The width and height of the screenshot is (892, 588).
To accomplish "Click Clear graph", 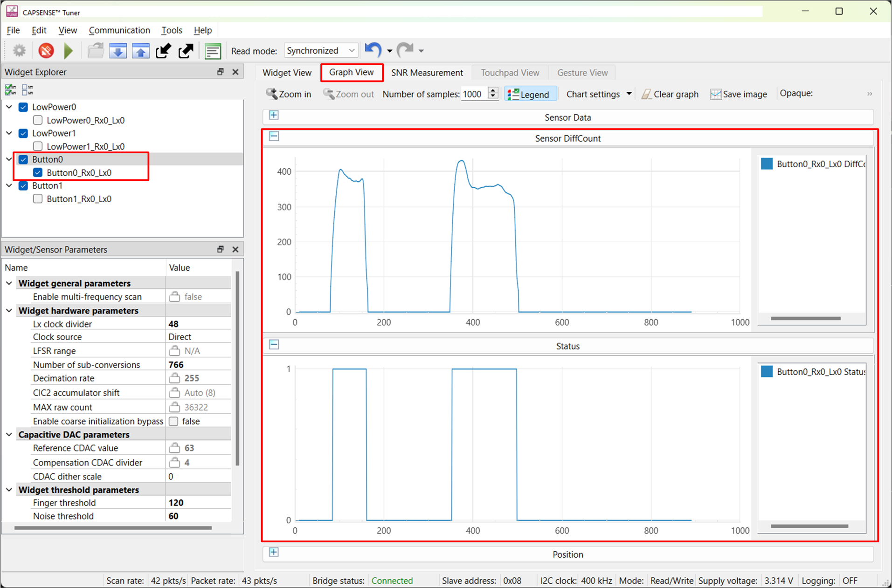I will tap(670, 94).
